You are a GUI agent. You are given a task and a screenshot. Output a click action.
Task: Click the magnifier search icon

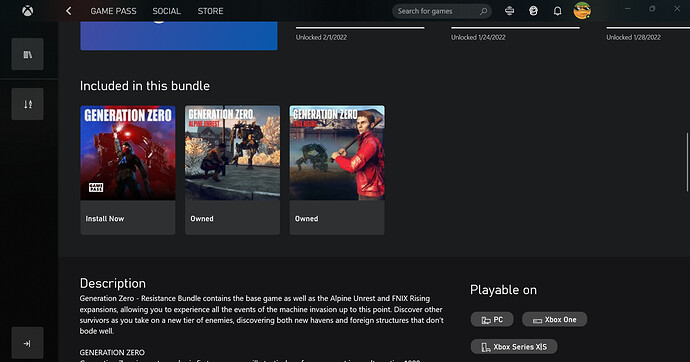[x=483, y=11]
